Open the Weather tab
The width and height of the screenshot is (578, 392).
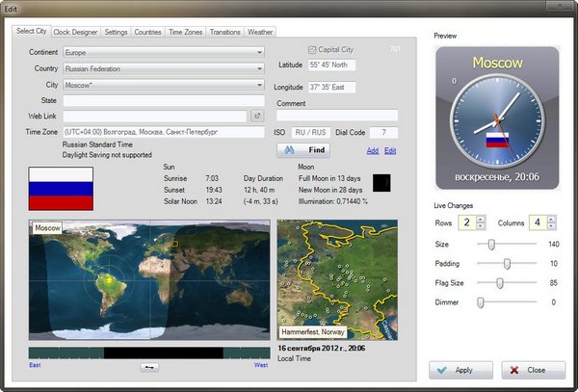point(260,32)
